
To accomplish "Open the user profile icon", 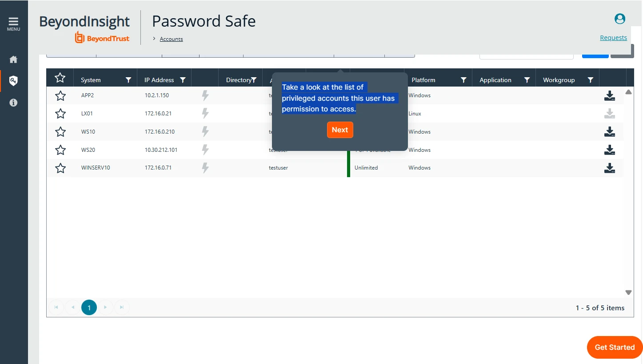I will point(619,19).
